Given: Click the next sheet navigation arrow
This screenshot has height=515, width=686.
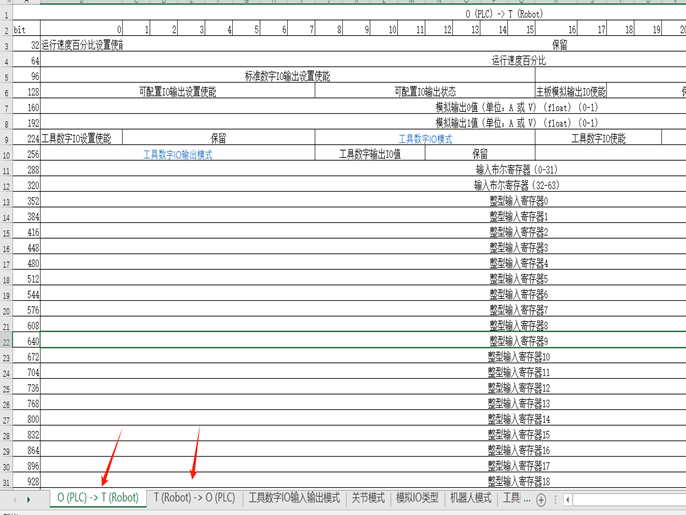Looking at the screenshot, I should [28, 499].
